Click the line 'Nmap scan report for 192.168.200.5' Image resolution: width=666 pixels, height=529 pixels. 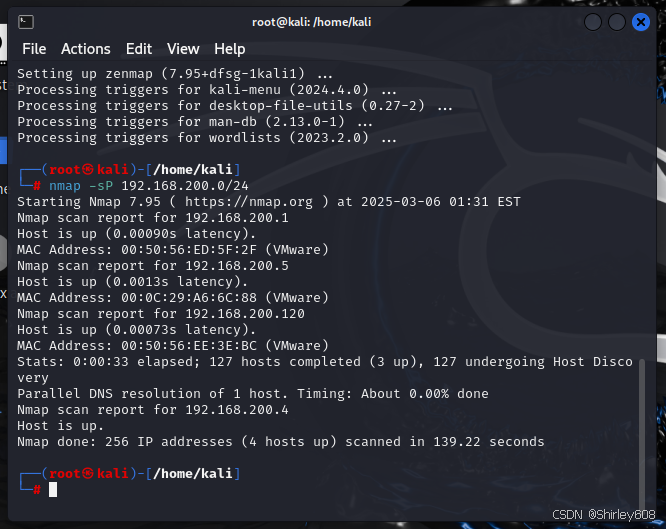153,266
